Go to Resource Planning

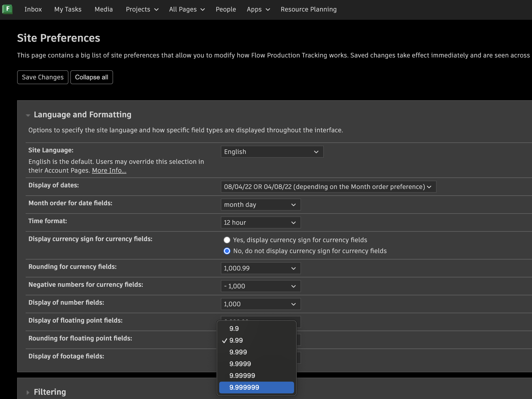tap(309, 9)
